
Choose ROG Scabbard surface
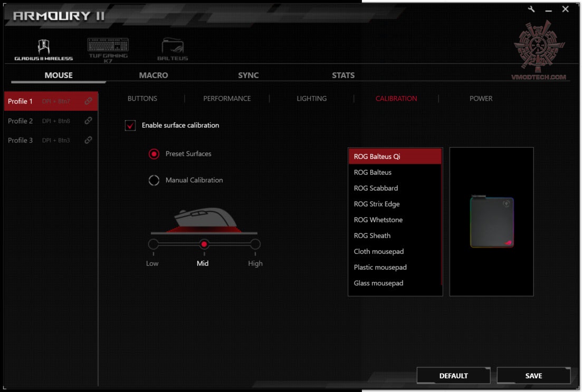coord(395,188)
